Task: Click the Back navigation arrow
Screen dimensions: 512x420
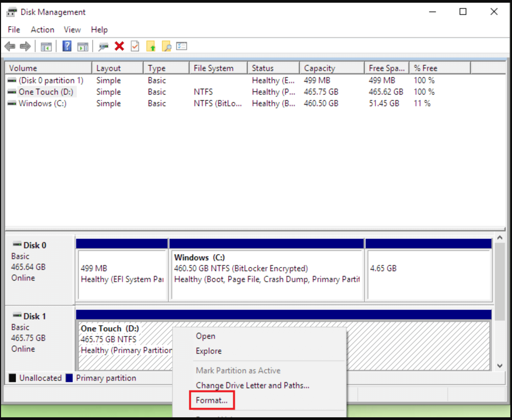Action: [x=10, y=46]
